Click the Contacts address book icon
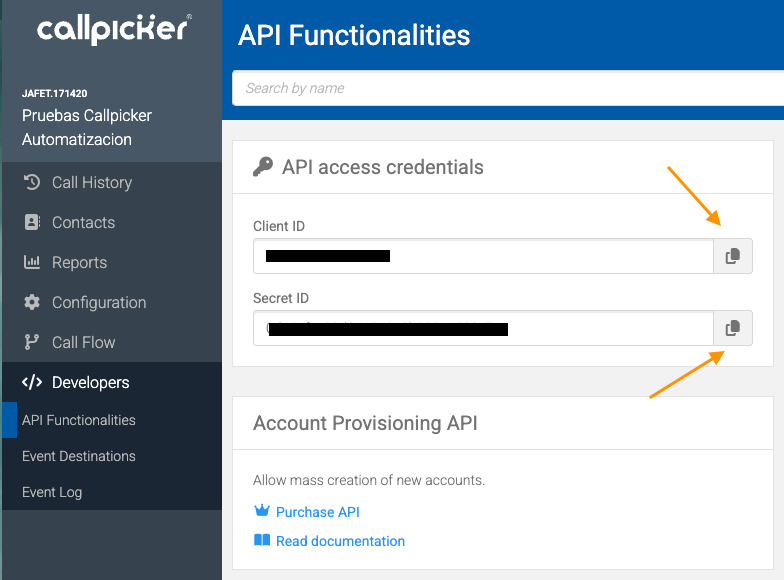This screenshot has width=784, height=580. tap(32, 222)
